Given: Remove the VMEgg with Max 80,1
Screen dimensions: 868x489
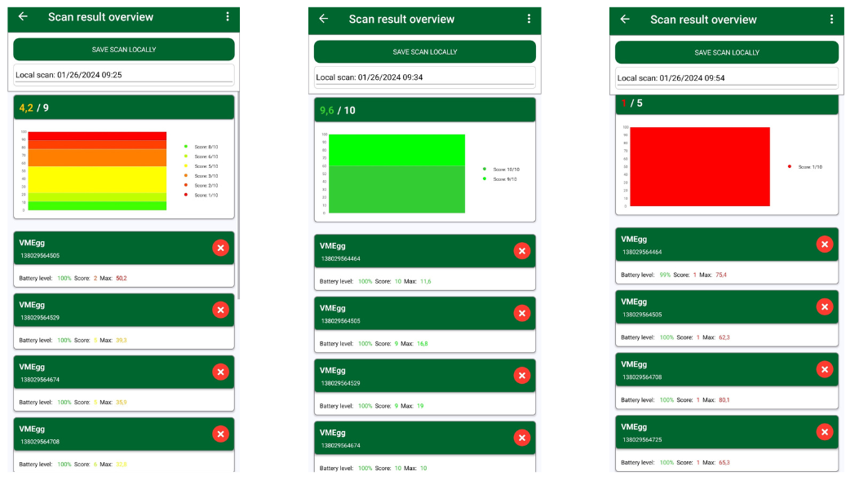Looking at the screenshot, I should click(x=824, y=369).
